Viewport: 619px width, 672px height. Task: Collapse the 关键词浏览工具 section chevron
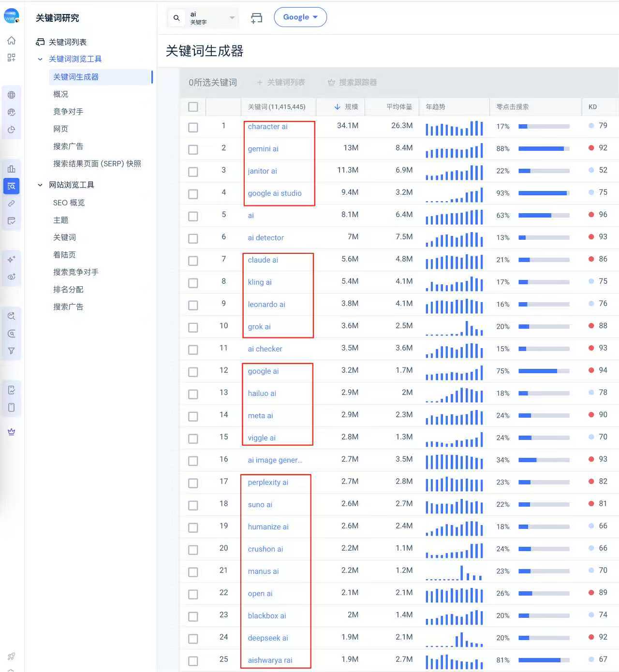tap(40, 59)
